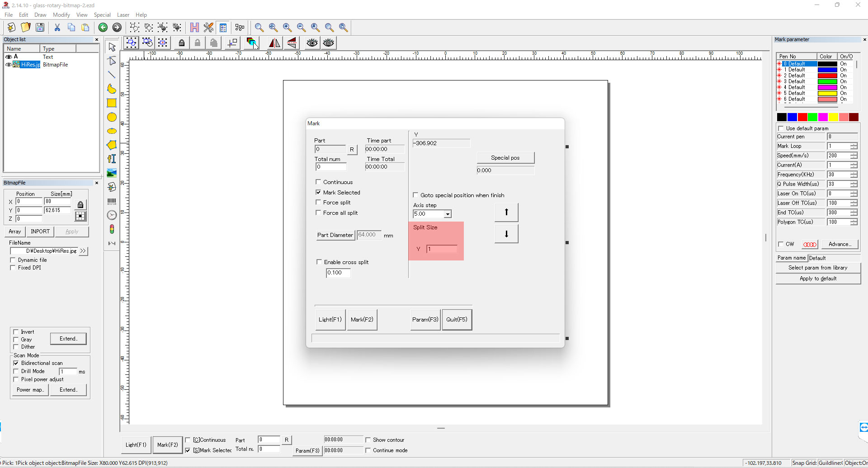Image resolution: width=868 pixels, height=468 pixels.
Task: Pick the magenta color swatch
Action: click(x=823, y=117)
